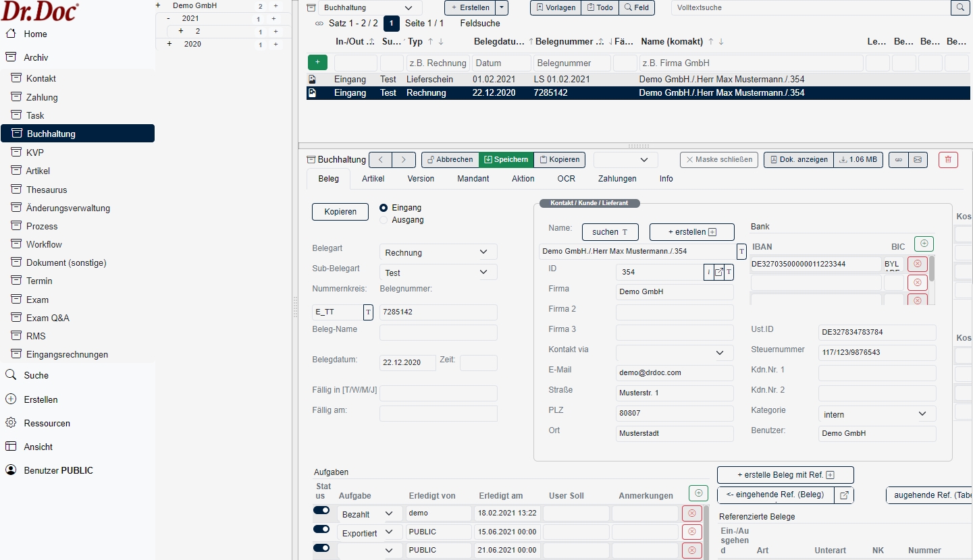Click the Vorlagen button
The width and height of the screenshot is (973, 560).
pyautogui.click(x=556, y=8)
